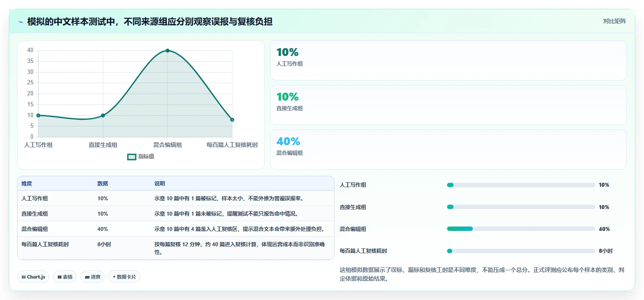Click the 数据 column header
Viewport: 644px width, 300px height.
click(x=103, y=184)
